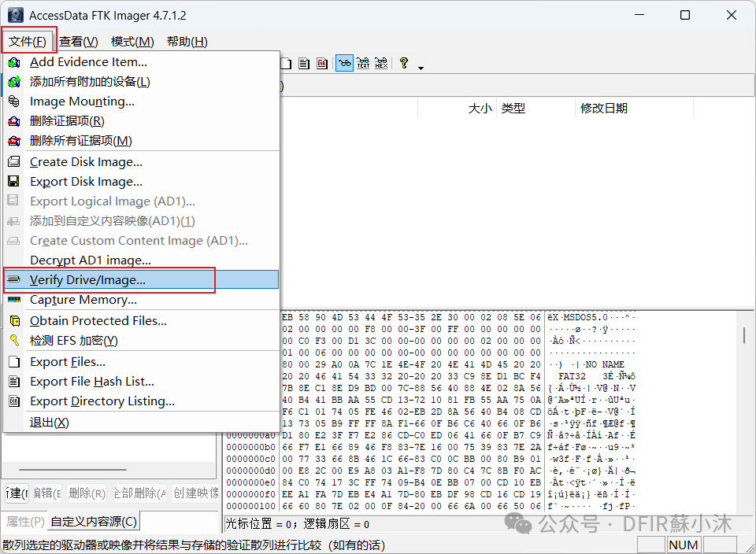
Task: Sort file list by 修改日期 column
Action: [x=635, y=109]
